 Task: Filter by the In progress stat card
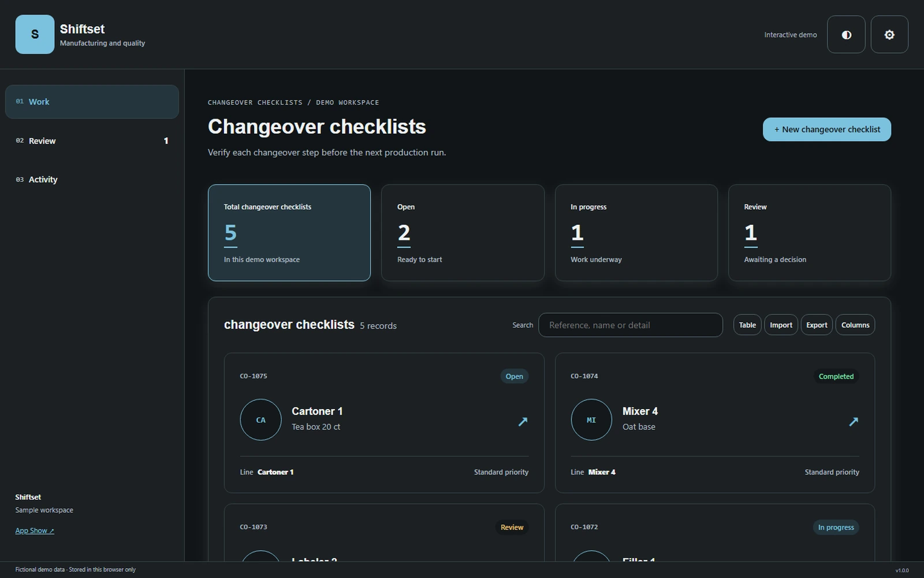pos(636,232)
